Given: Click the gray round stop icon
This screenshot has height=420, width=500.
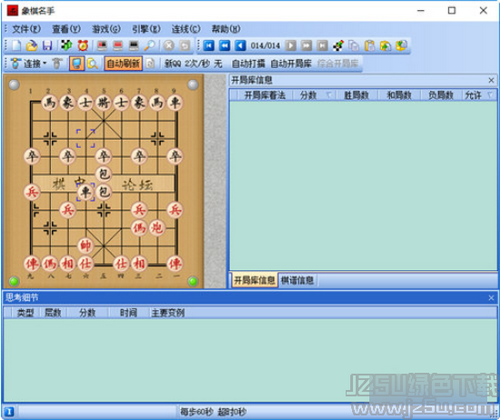Looking at the screenshot, I should pyautogui.click(x=169, y=45).
